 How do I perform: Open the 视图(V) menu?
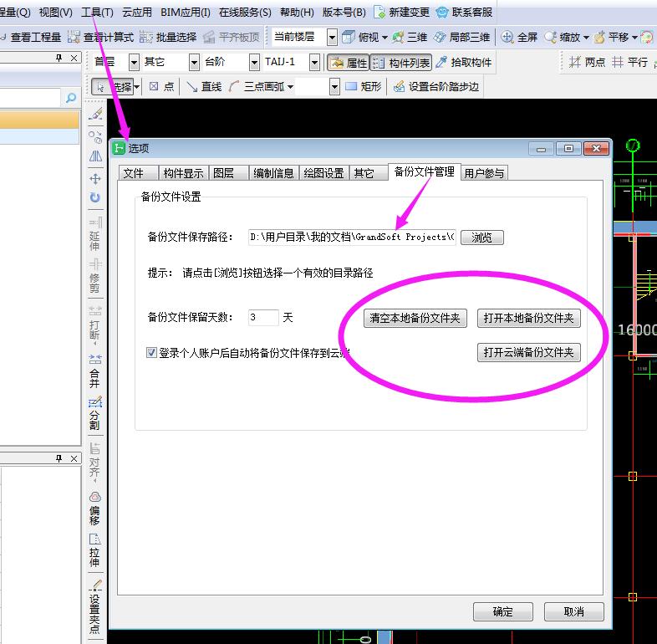click(x=56, y=13)
